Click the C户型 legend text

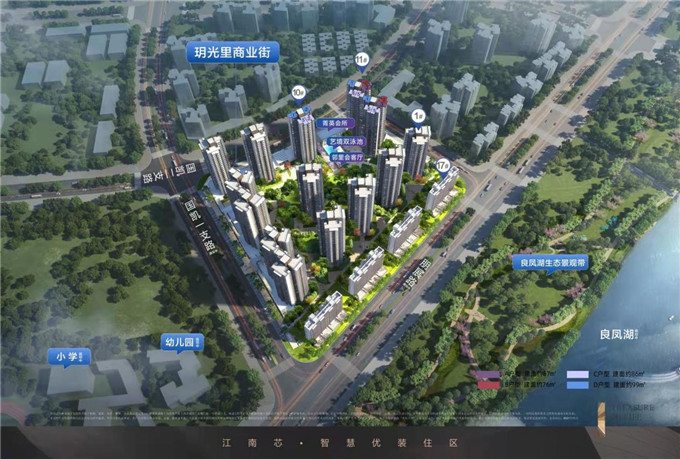tap(618, 374)
